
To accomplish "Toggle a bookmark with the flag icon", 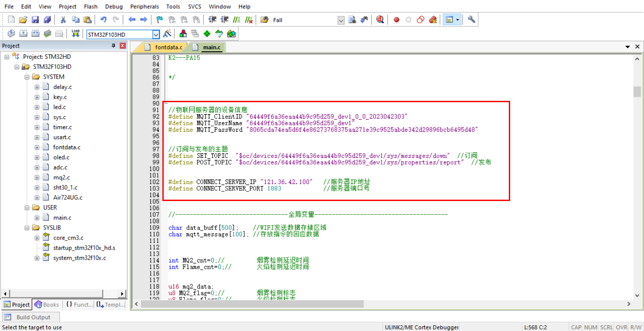I will coord(159,19).
